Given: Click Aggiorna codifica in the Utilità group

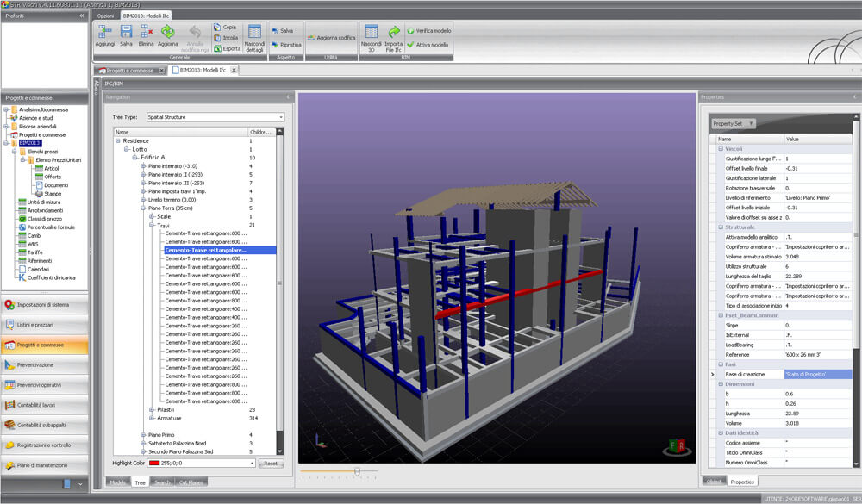Looking at the screenshot, I should pos(330,38).
